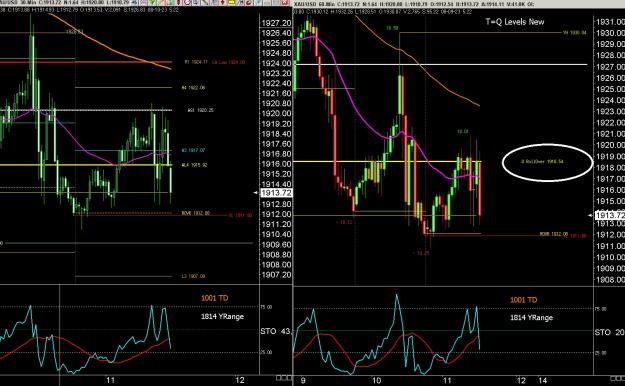Screen dimensions: 625x386
Task: Click the 75.00 level in left stochastic panel
Action: pyautogui.click(x=266, y=307)
